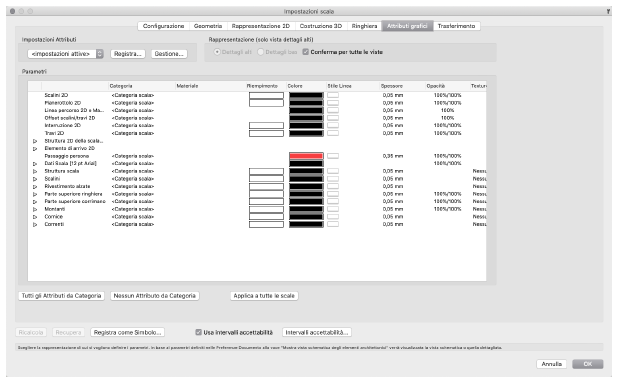Click Nessun Attributo da Categoria button

point(154,296)
